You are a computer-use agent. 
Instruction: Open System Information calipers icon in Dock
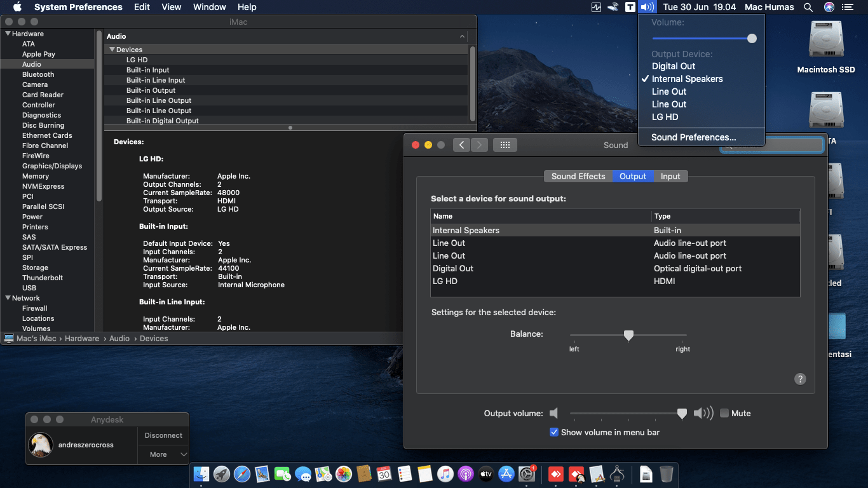coord(616,473)
